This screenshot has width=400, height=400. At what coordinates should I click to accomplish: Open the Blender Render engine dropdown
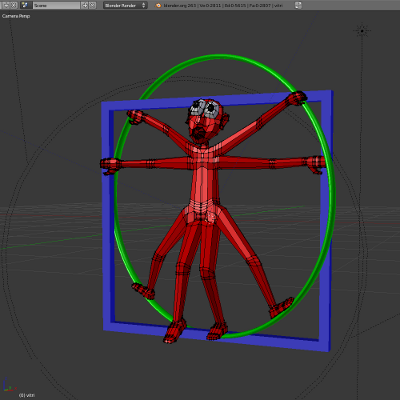(125, 5)
